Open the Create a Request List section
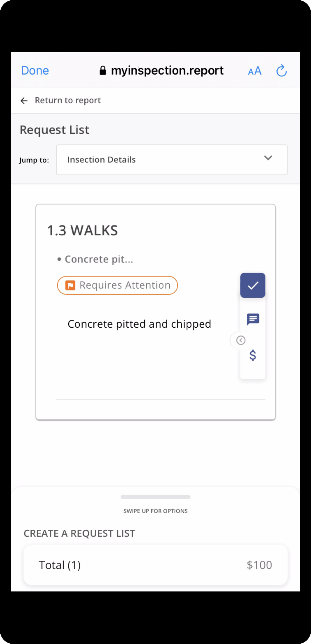The height and width of the screenshot is (644, 311). point(79,533)
